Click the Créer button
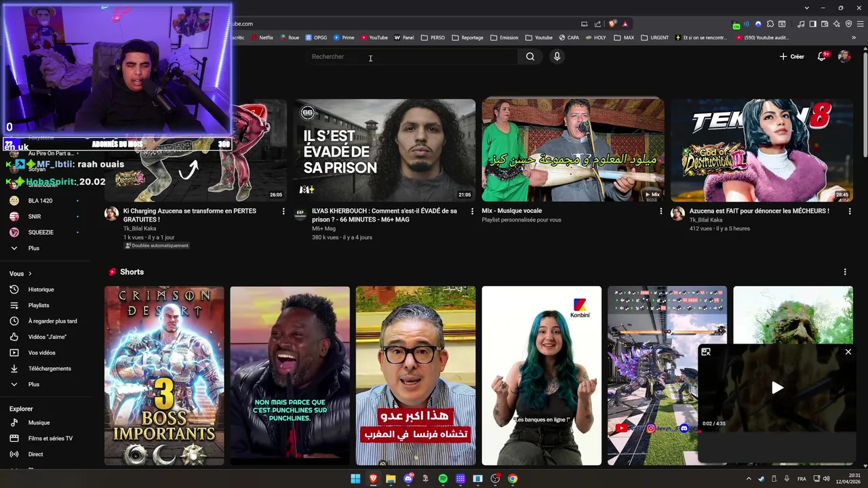Viewport: 868px width, 488px height. 791,57
